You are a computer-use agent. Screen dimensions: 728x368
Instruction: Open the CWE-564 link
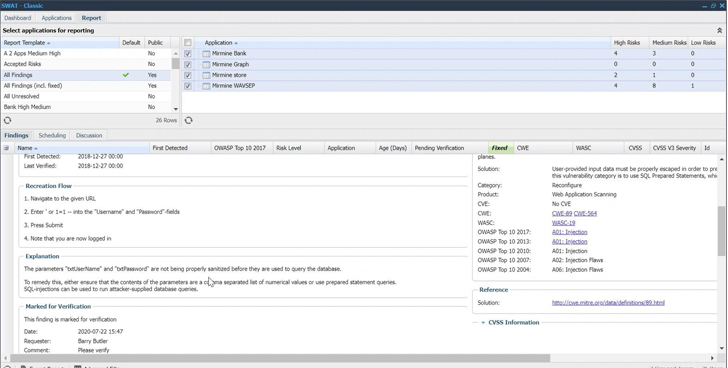pos(585,213)
